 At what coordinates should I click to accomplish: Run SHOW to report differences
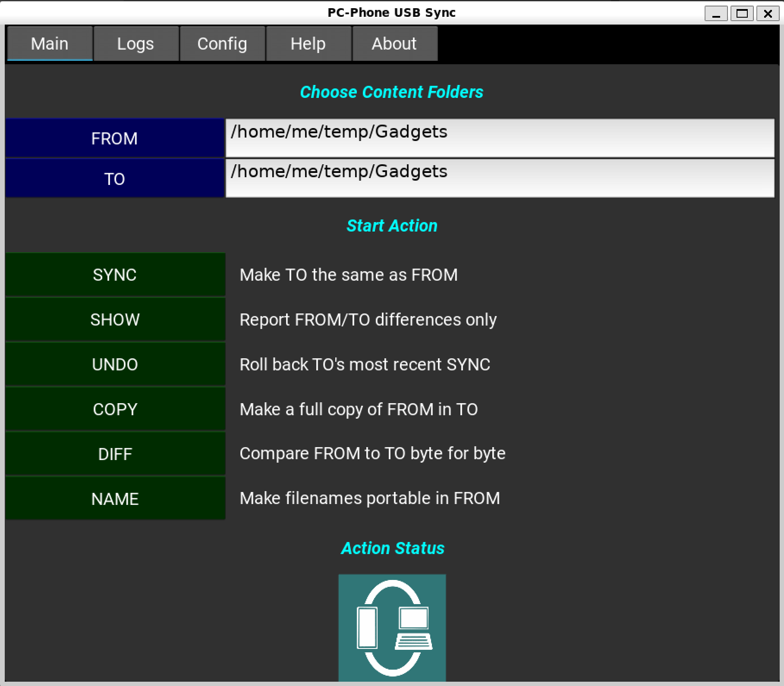(x=115, y=320)
